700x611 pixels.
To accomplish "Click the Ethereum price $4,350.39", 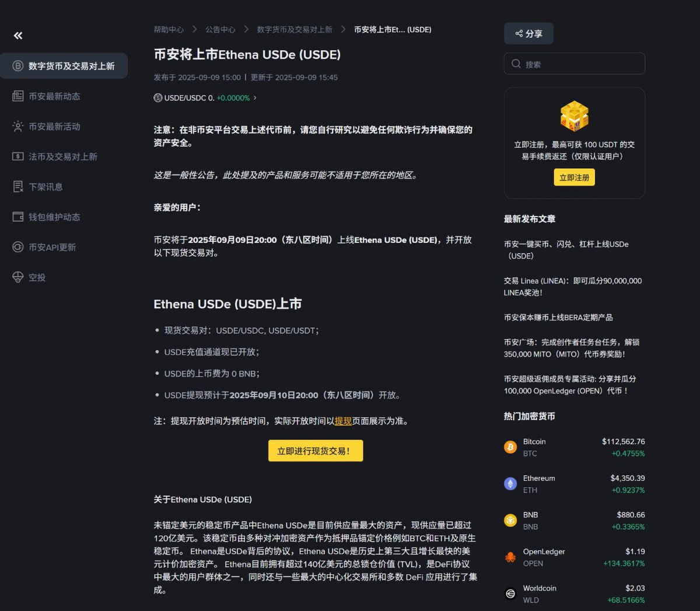I will 628,478.
